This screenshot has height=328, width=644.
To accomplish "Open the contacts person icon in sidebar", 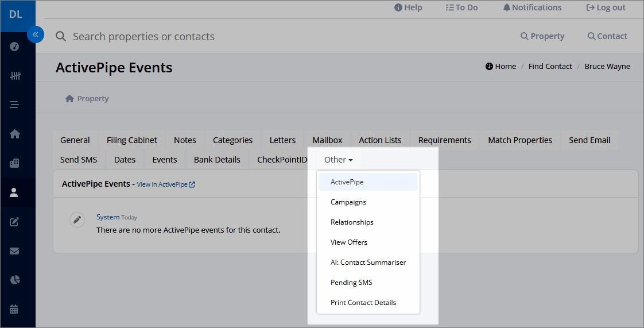I will [x=14, y=192].
